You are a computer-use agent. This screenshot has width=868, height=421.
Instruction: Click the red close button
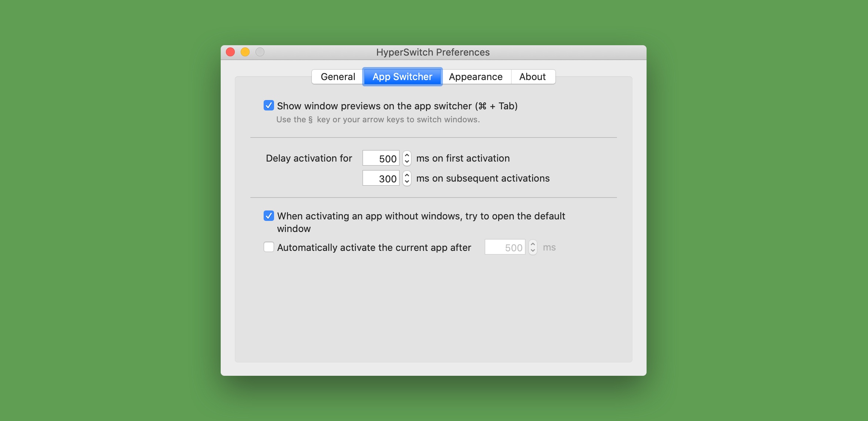point(230,52)
